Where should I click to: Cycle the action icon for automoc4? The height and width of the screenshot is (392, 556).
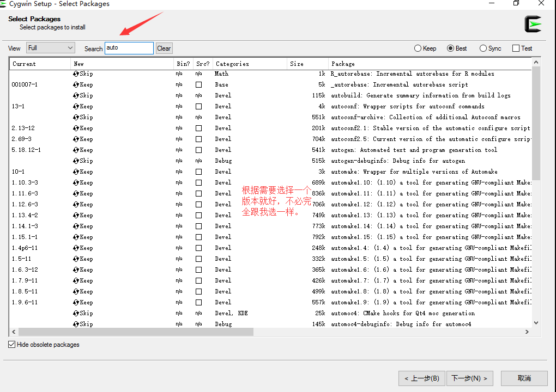click(76, 314)
